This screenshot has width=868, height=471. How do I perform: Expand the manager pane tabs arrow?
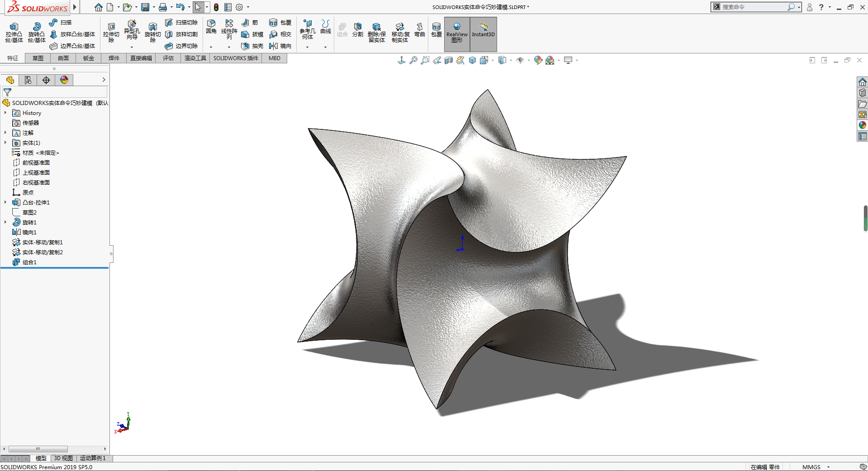coord(104,80)
